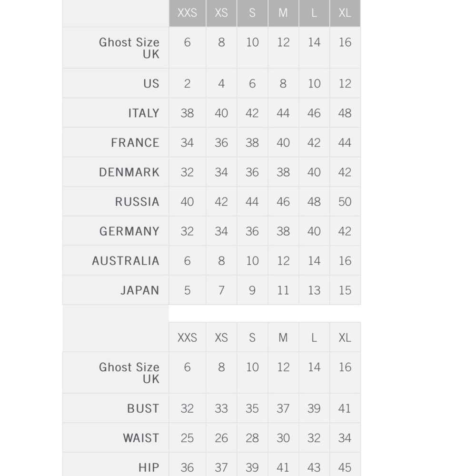This screenshot has height=476, width=476.
Task: Select Italy's size value 48 for XL
Action: click(x=345, y=113)
